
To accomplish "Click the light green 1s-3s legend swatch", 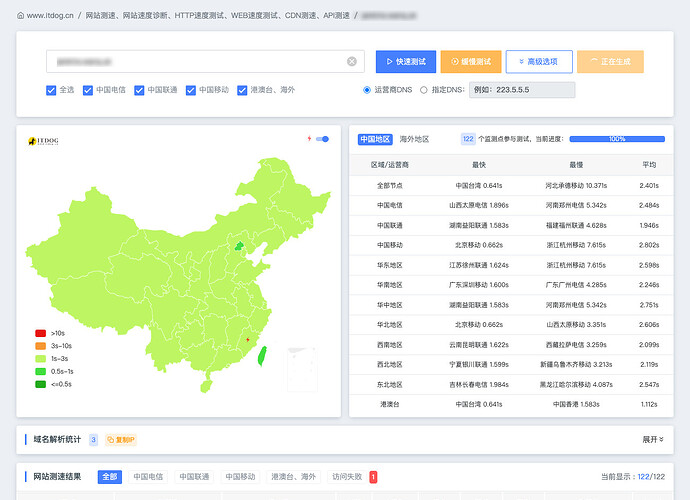I will (40, 359).
